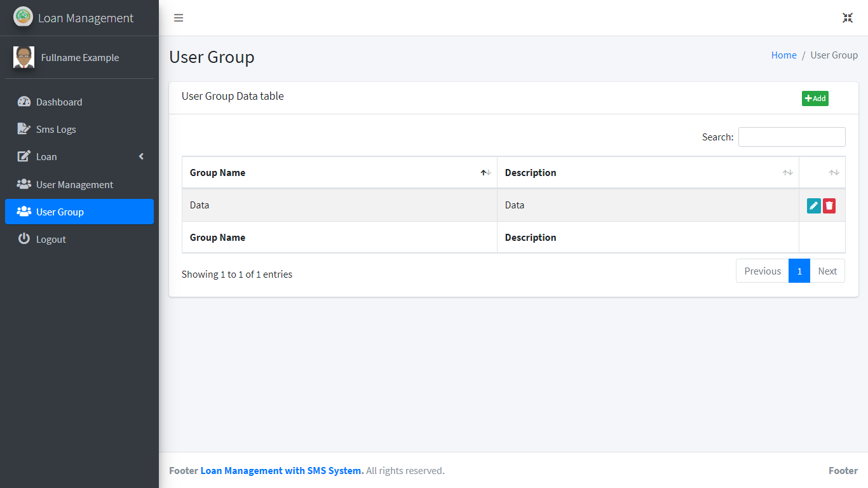Viewport: 868px width, 488px height.
Task: Toggle the sidebar hamburger menu
Action: coord(179,18)
